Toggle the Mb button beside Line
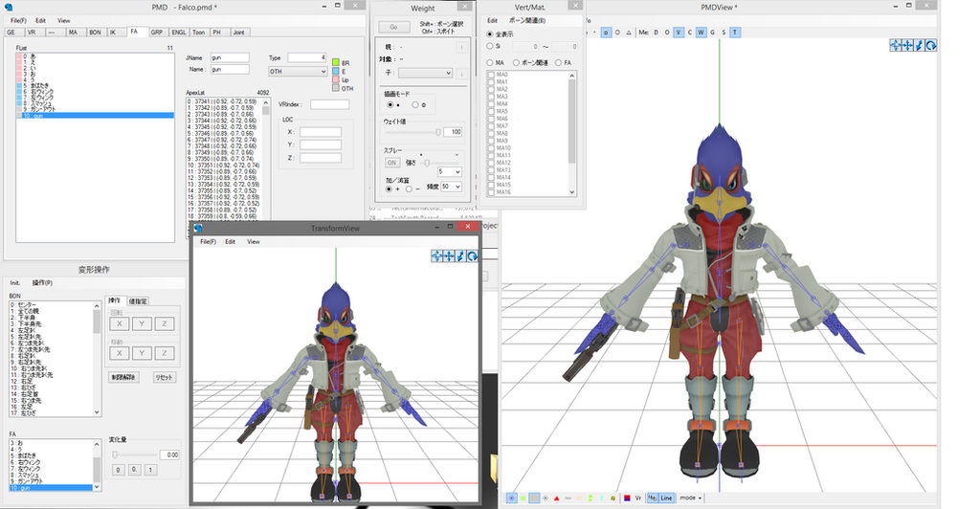Screen dimensions: 980x509 [652, 498]
